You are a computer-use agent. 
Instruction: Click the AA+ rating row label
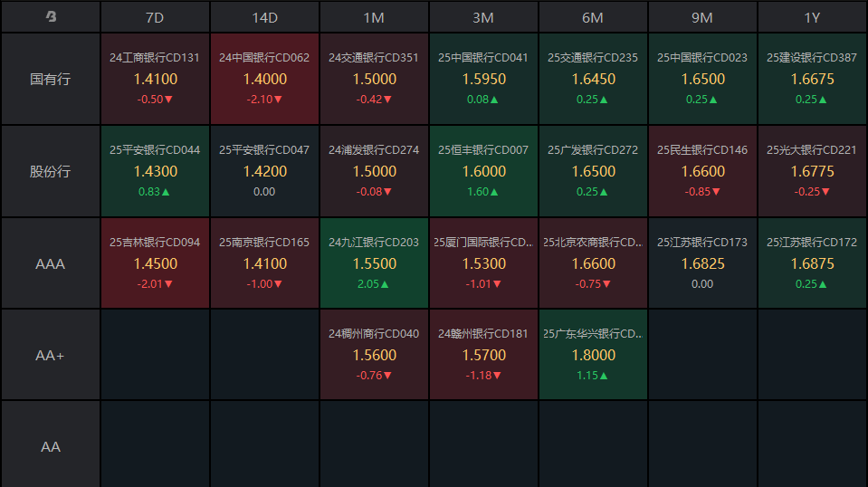pyautogui.click(x=51, y=355)
